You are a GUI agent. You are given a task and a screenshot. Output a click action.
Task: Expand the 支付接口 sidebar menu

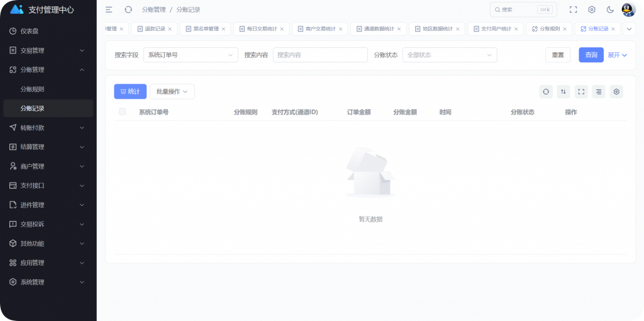point(48,186)
